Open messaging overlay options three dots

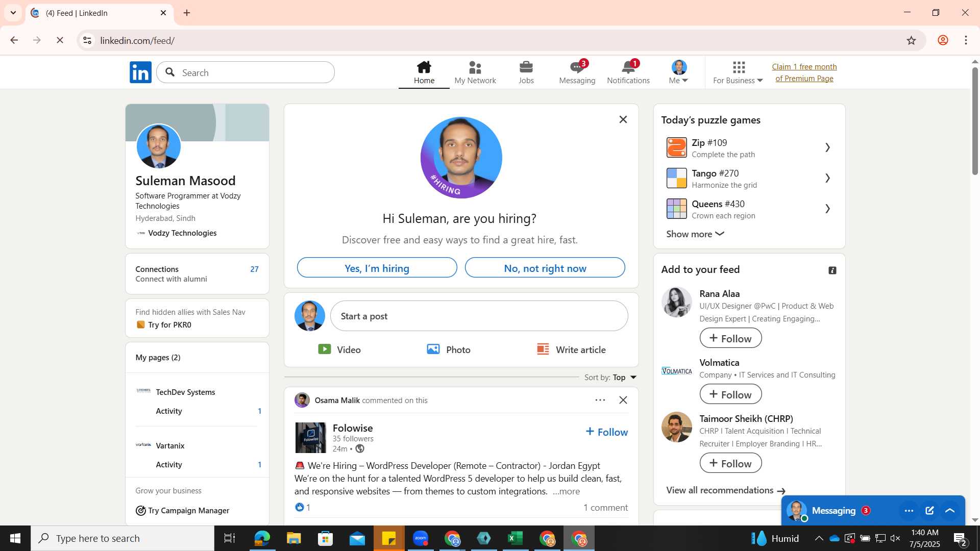coord(909,511)
